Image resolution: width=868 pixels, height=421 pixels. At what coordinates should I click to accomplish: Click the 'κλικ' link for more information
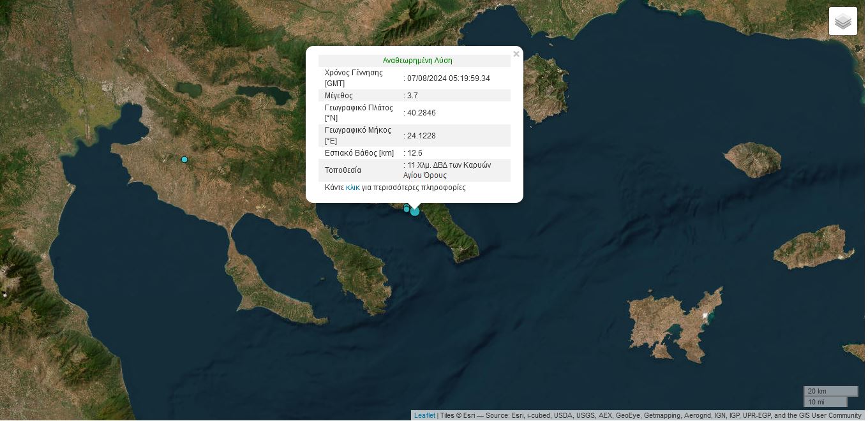[352, 188]
